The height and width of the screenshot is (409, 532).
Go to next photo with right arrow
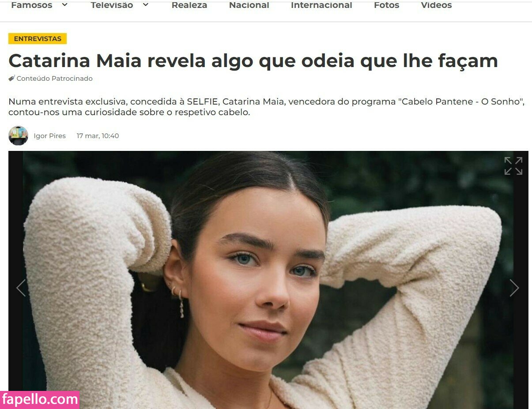pos(514,288)
